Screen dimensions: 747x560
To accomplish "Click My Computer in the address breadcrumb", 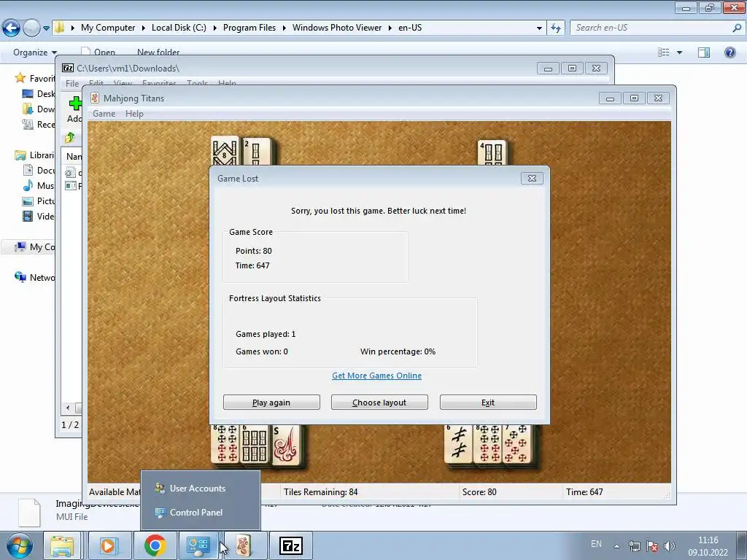I will coord(108,28).
